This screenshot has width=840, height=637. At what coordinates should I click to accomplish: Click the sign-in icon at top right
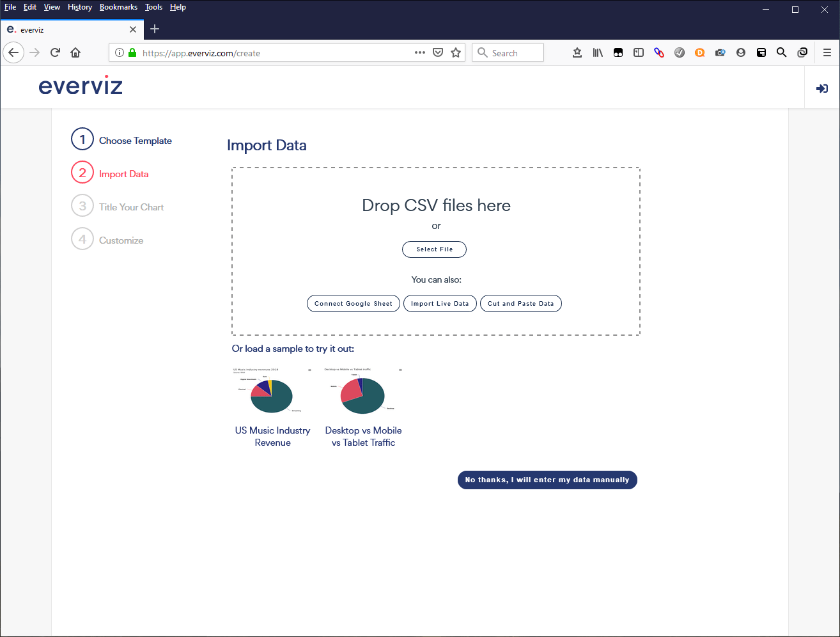[822, 88]
